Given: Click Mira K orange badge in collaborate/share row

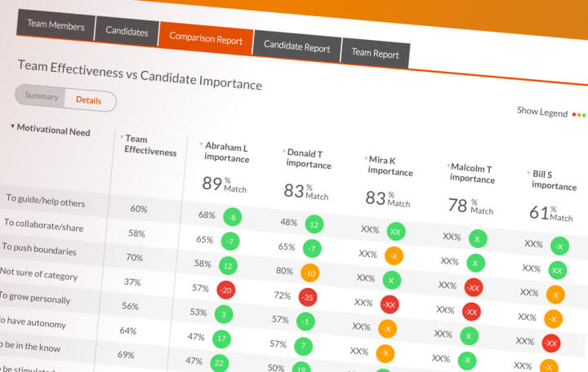Looking at the screenshot, I should click(394, 256).
